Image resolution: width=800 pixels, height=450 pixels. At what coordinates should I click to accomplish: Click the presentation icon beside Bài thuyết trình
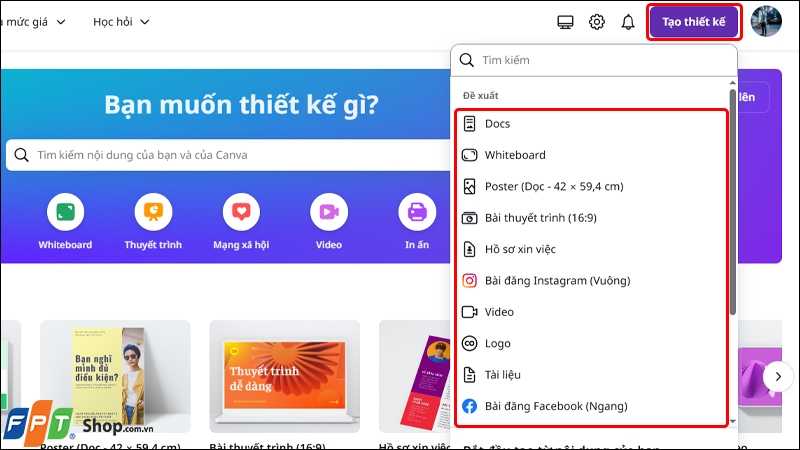tap(469, 218)
